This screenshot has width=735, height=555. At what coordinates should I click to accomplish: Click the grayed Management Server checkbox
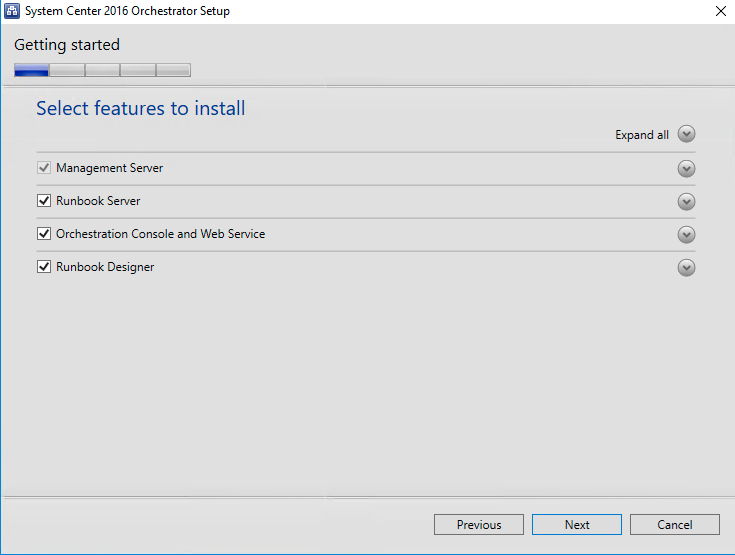pyautogui.click(x=44, y=168)
